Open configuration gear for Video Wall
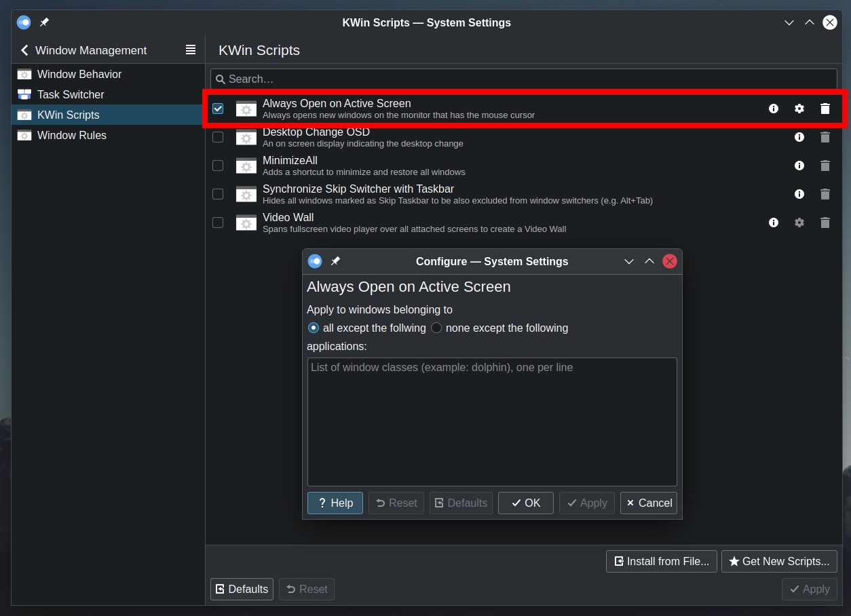This screenshot has height=616, width=851. pos(799,223)
